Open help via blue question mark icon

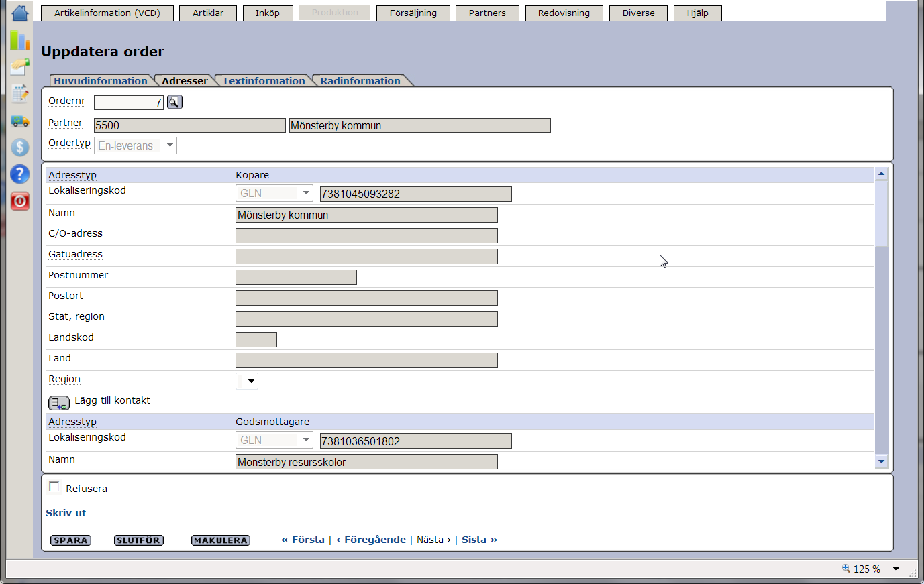(x=20, y=174)
